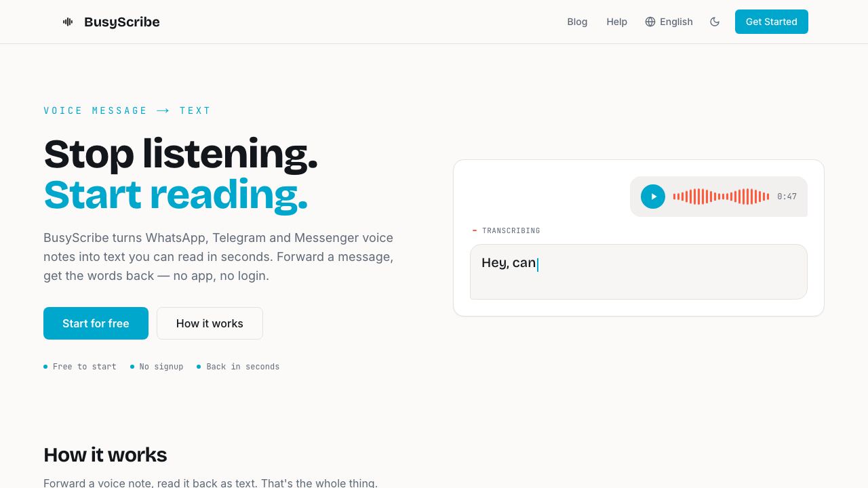
Task: Click the orange audio waveform
Action: pos(721,197)
